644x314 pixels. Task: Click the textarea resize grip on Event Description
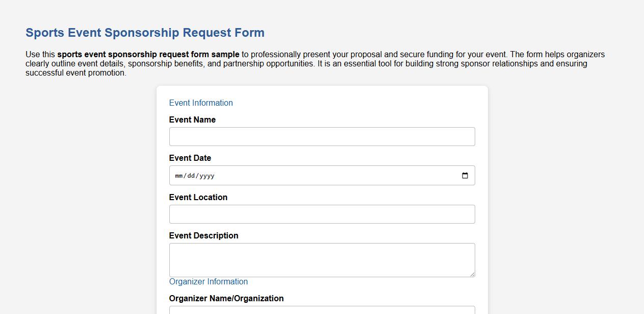(472, 274)
